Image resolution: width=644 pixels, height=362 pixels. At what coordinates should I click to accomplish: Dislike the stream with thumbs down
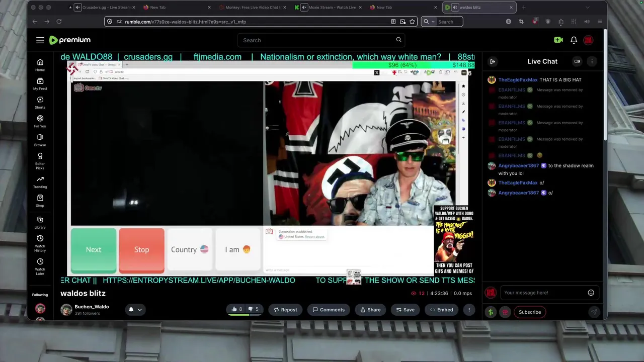[253, 310]
